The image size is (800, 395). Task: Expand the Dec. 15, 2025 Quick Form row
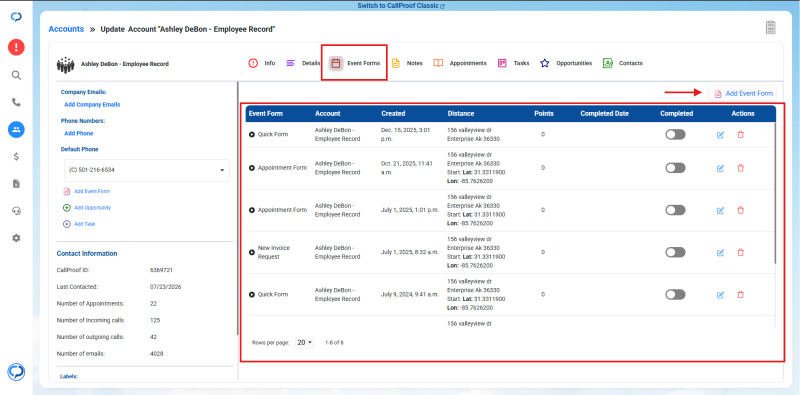(252, 135)
